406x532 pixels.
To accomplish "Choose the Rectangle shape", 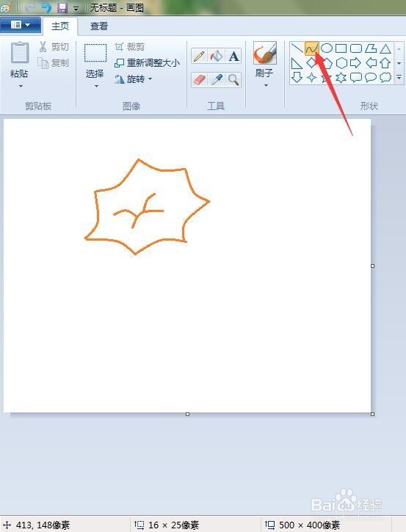I will [341, 48].
